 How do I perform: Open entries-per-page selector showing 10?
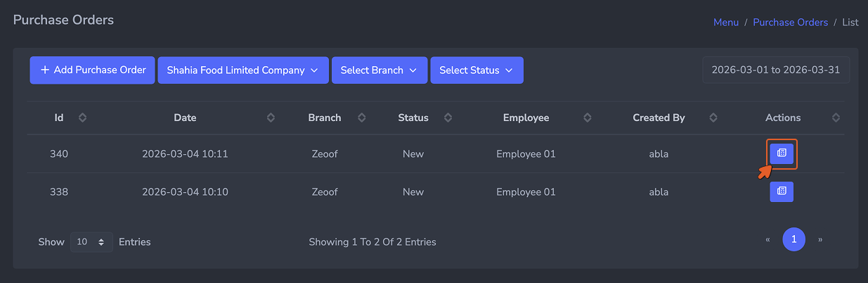click(x=91, y=241)
